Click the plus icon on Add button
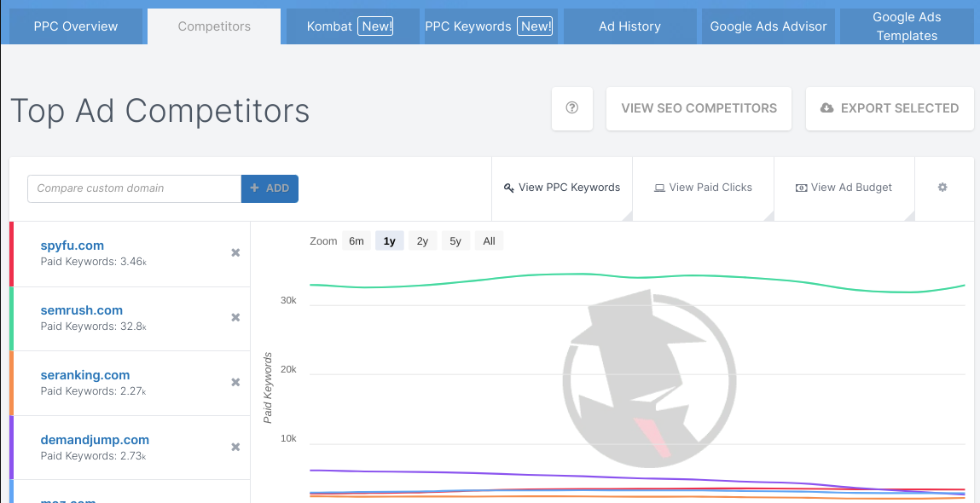The image size is (980, 503). click(254, 188)
